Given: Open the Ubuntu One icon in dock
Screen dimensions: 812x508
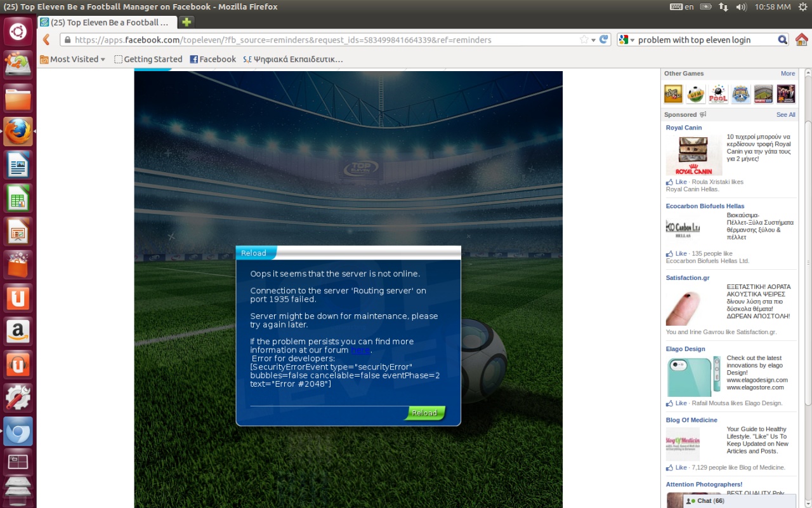Looking at the screenshot, I should 18,298.
